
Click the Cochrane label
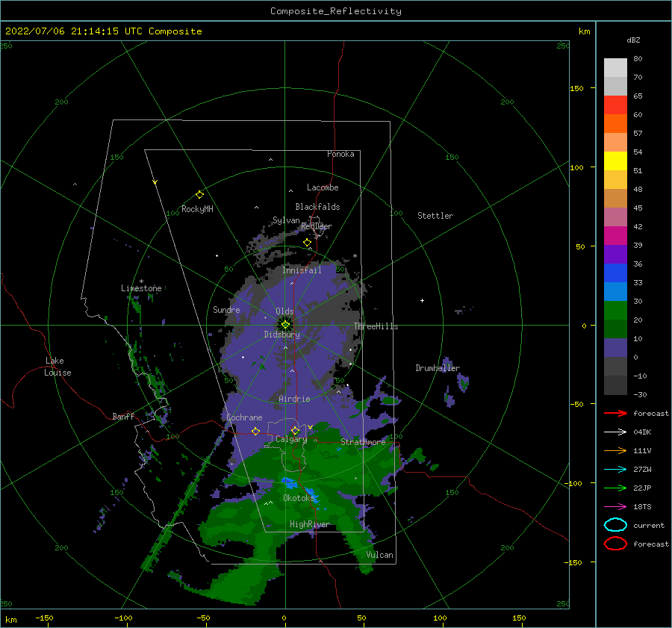[244, 417]
